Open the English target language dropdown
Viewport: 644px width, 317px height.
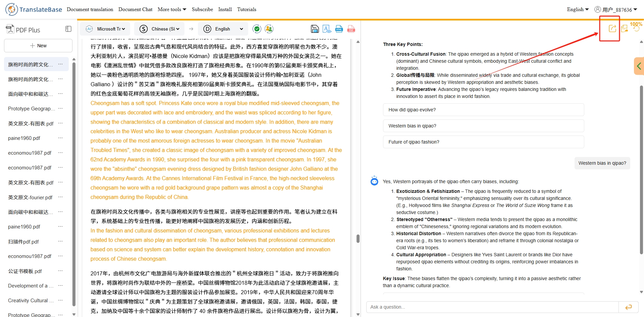229,29
